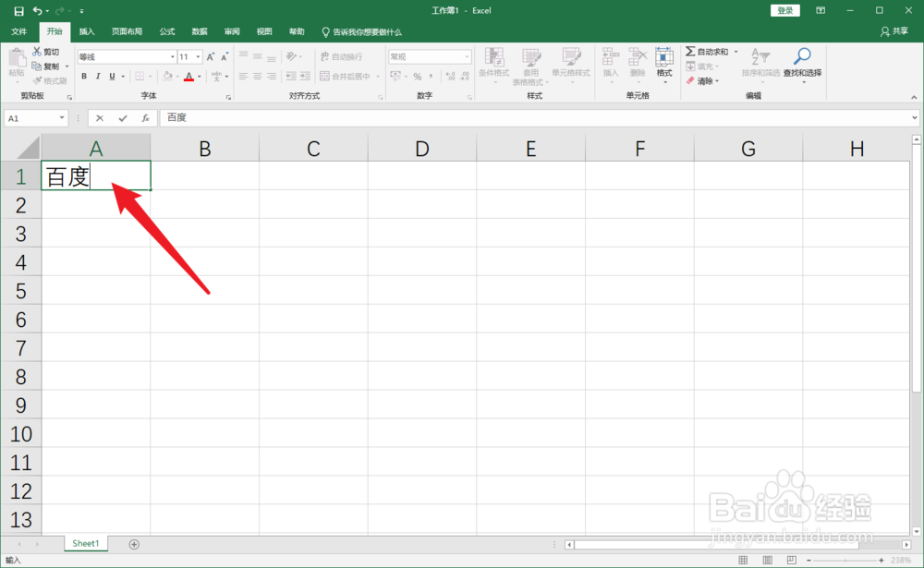924x568 pixels.
Task: Add a new worksheet with the plus button
Action: point(134,544)
